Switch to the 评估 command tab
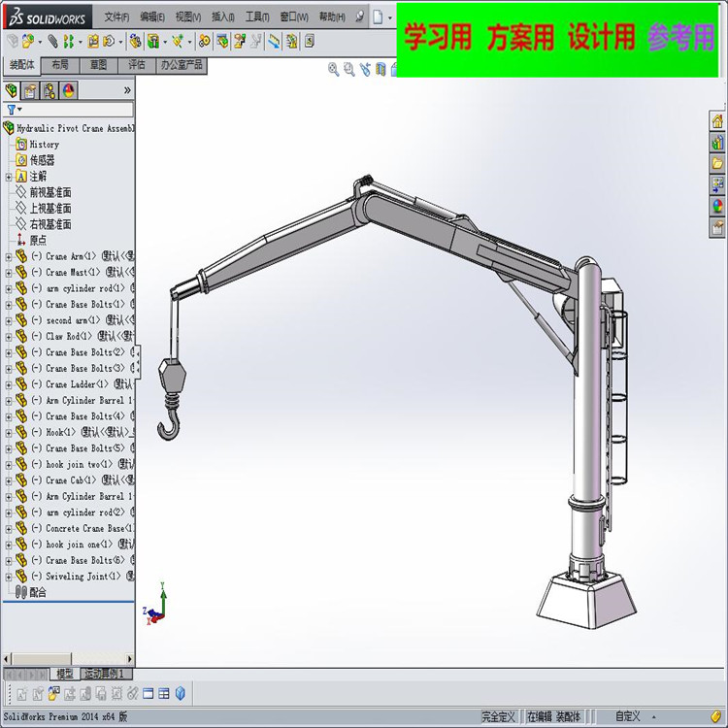728x728 pixels. pos(137,65)
